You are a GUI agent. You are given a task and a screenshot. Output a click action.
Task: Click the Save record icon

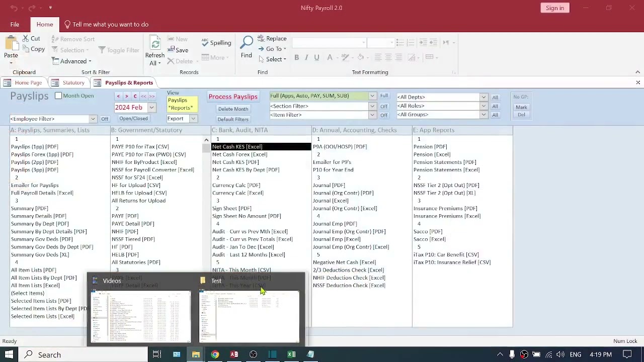pyautogui.click(x=171, y=50)
